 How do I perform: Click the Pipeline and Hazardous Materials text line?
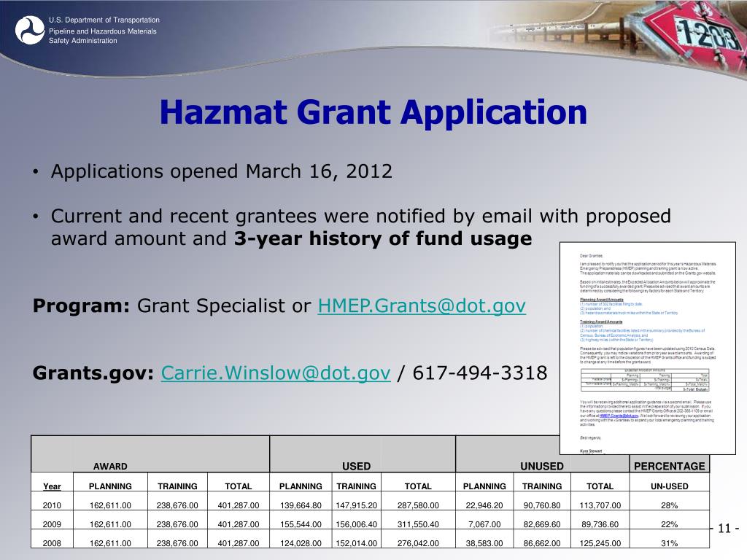102,31
